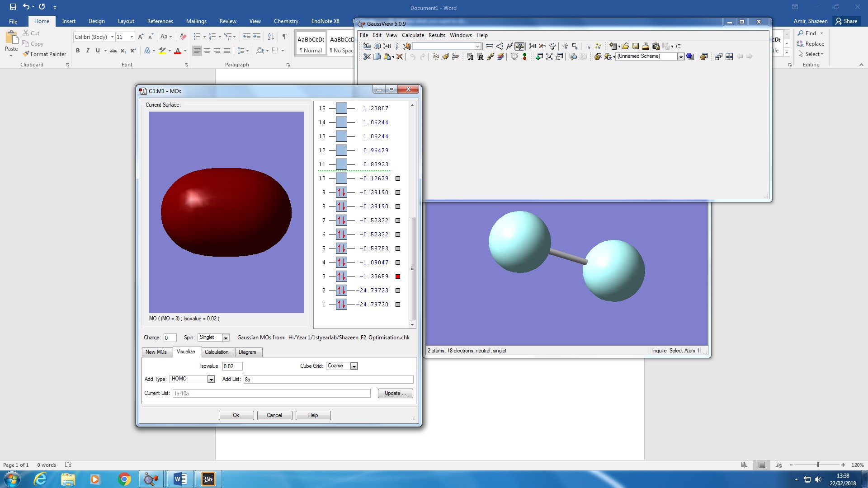Toggle the selection square for MO 9
Viewport: 868px width, 488px height.
(x=398, y=192)
